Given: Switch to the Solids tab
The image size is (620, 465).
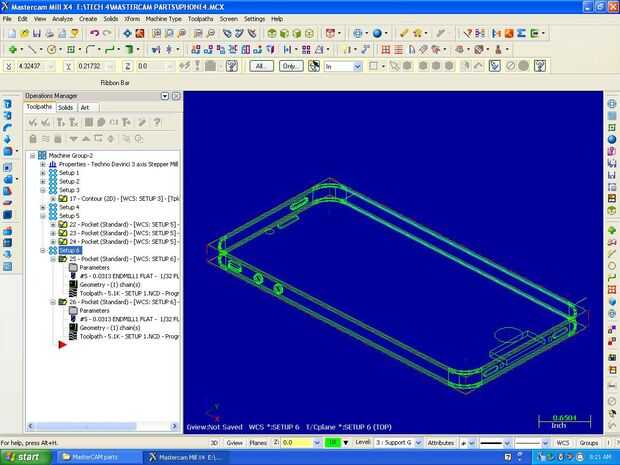Looking at the screenshot, I should (x=65, y=108).
